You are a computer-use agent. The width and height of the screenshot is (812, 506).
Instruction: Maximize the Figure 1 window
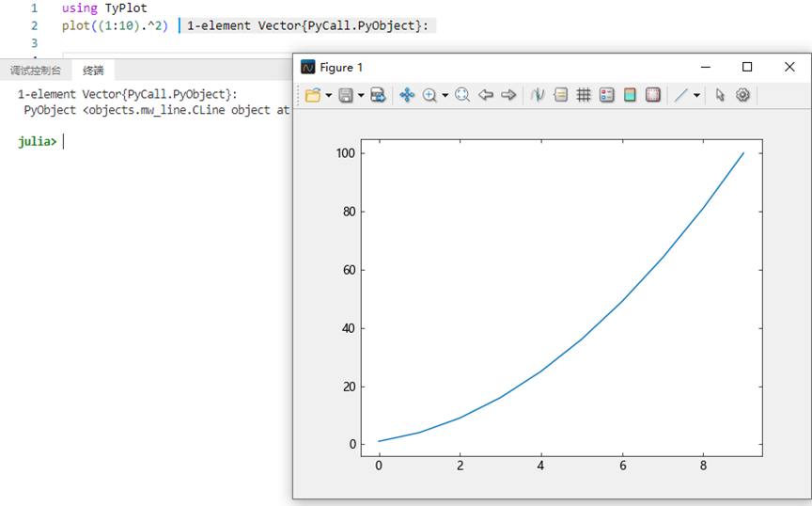click(747, 67)
